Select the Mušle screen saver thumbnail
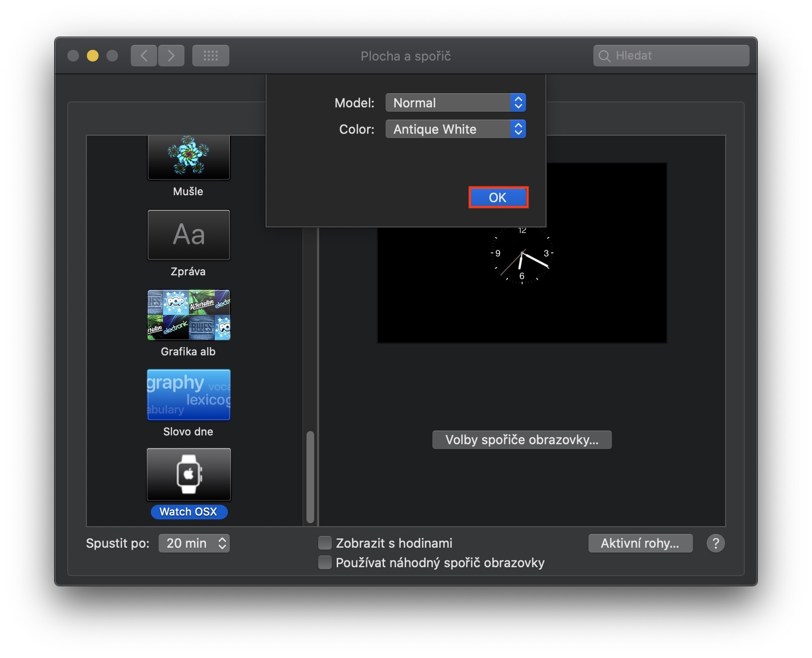The width and height of the screenshot is (812, 658). [x=189, y=157]
